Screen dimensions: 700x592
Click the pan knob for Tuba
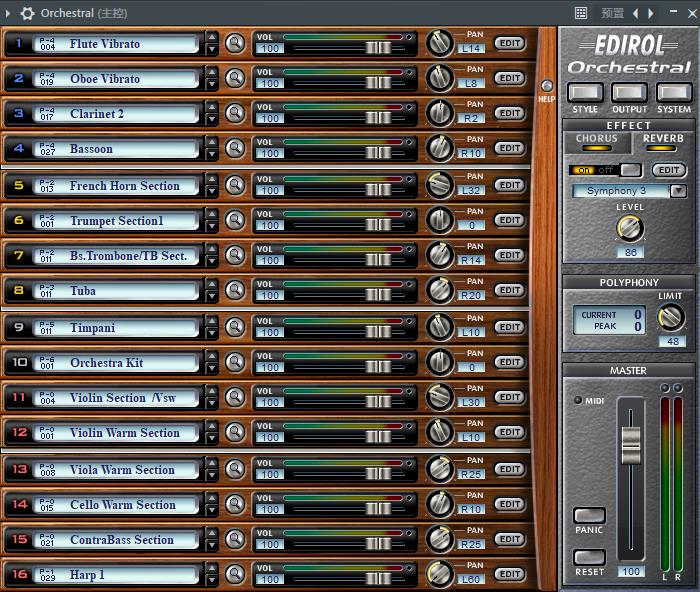(x=439, y=290)
